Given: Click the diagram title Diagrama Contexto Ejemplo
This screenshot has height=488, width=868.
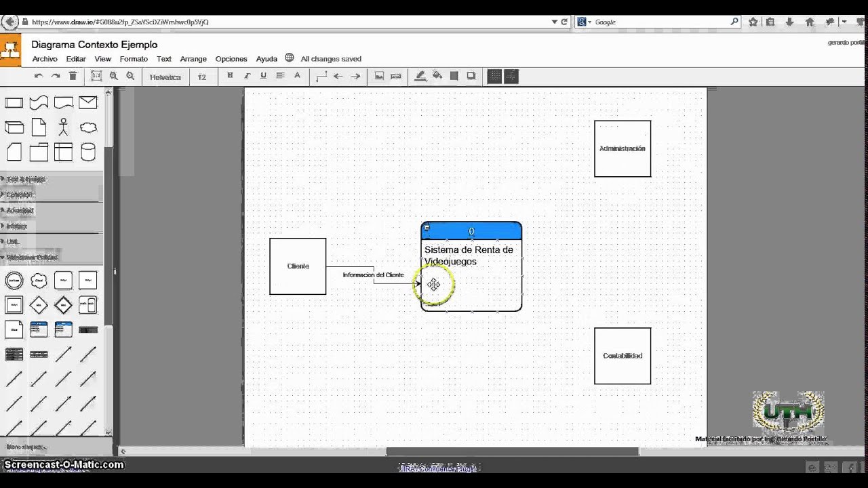Looking at the screenshot, I should pyautogui.click(x=94, y=45).
